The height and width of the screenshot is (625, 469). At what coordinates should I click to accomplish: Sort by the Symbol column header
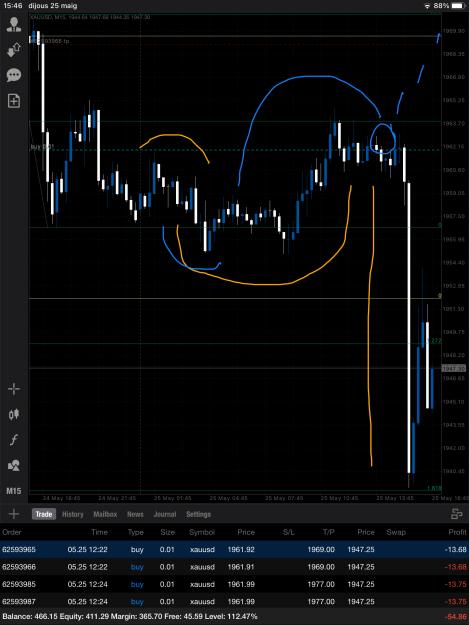click(x=202, y=532)
